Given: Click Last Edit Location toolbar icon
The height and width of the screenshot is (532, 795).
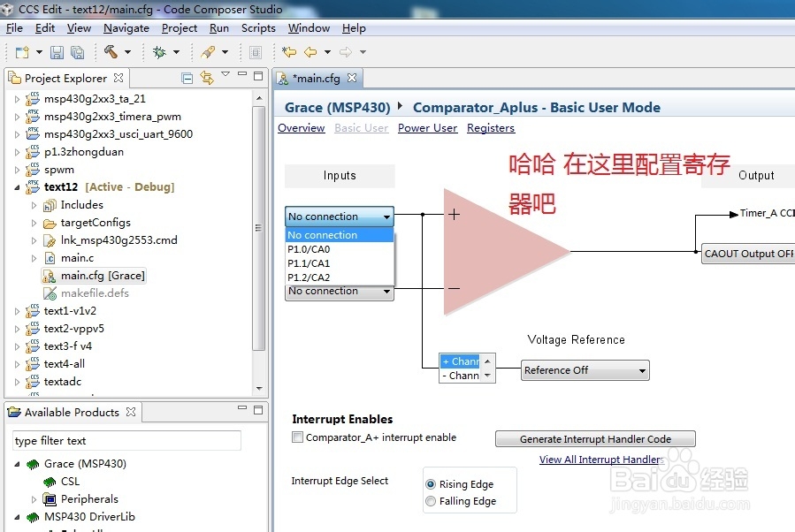Looking at the screenshot, I should 289,51.
